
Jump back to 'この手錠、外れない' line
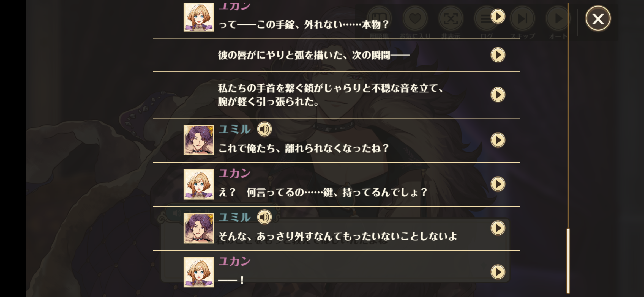pos(498,16)
